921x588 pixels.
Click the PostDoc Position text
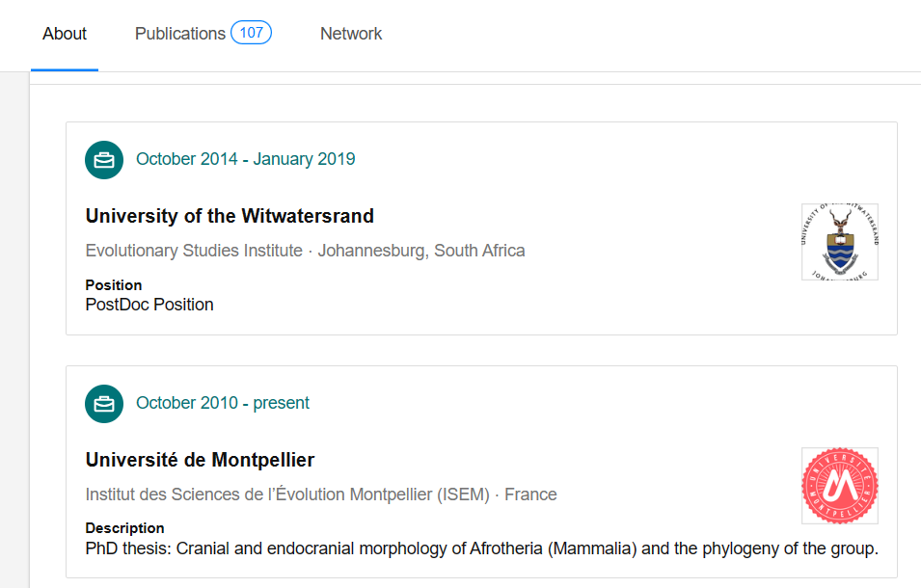[149, 305]
